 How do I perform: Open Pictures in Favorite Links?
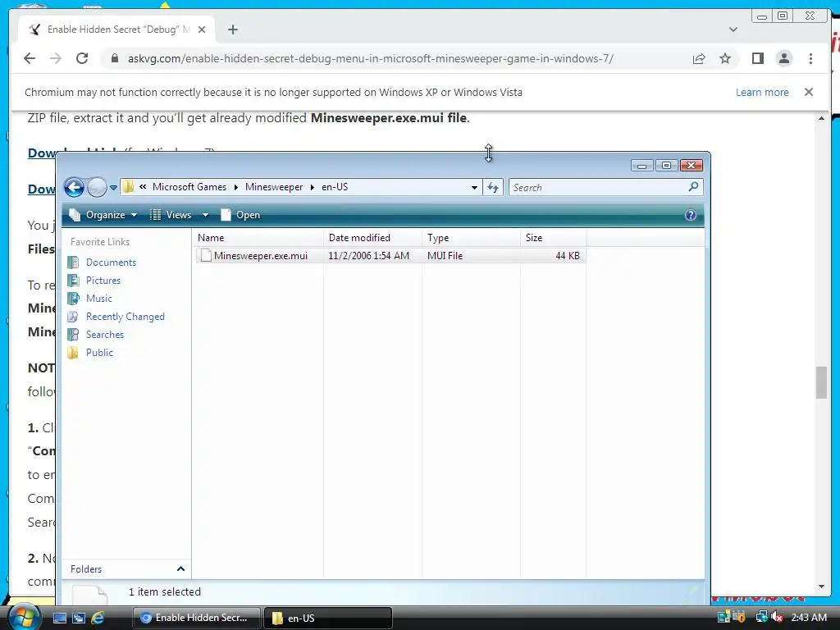pos(103,281)
